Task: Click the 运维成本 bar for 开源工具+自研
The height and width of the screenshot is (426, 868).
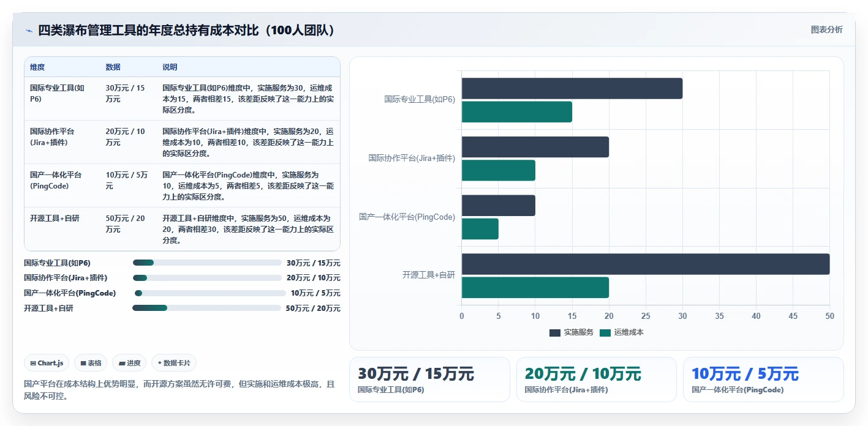Action: pyautogui.click(x=535, y=288)
